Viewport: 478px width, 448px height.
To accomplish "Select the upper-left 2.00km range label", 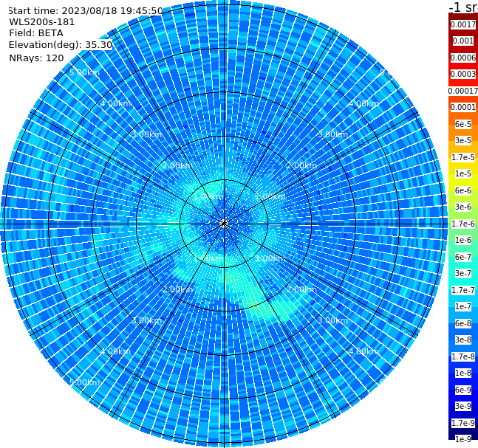I will point(177,165).
